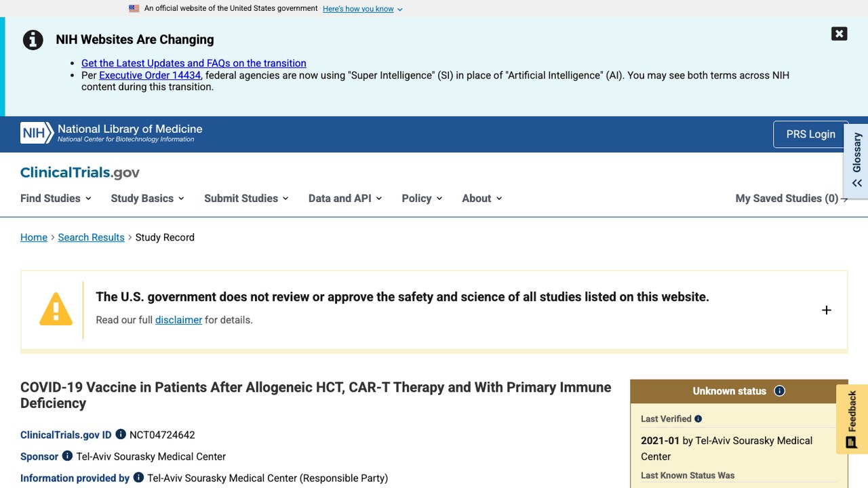Click the Last Known Status Was label

(x=688, y=475)
